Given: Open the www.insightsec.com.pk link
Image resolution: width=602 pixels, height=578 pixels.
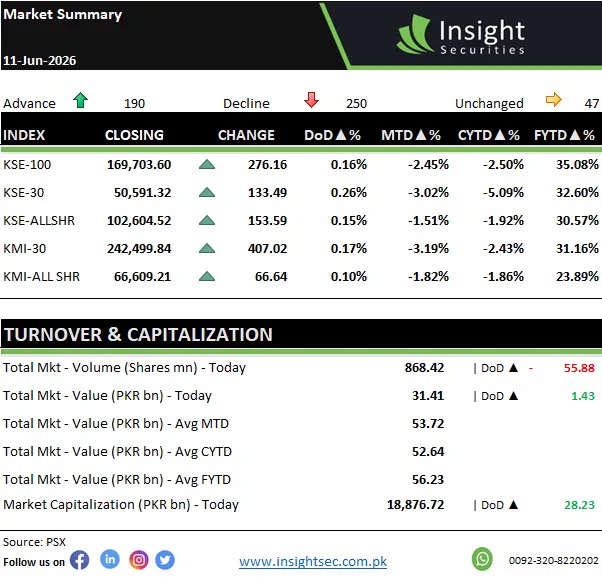Looking at the screenshot, I should tap(313, 562).
